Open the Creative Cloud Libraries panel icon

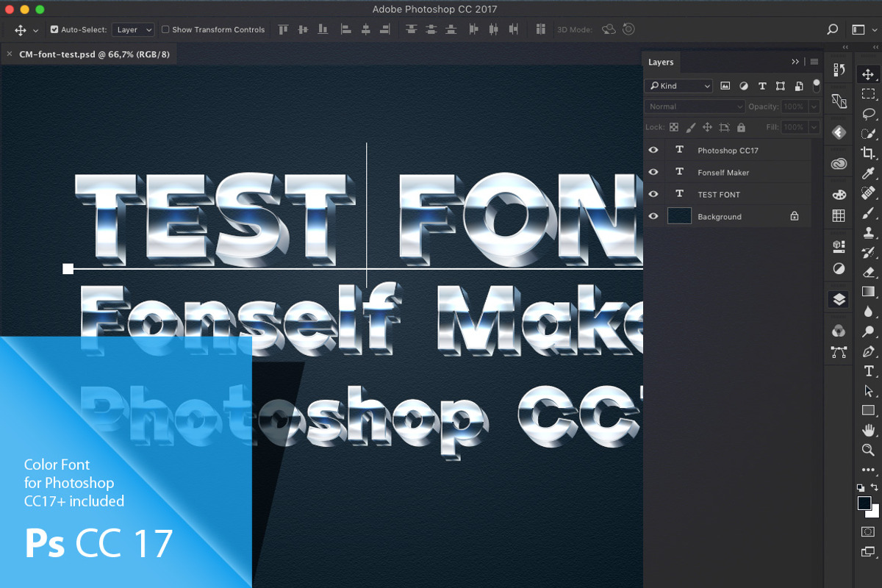[839, 164]
